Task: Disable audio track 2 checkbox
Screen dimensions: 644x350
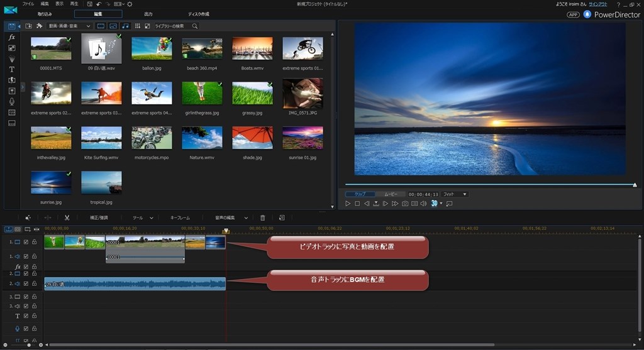Action: 26,283
